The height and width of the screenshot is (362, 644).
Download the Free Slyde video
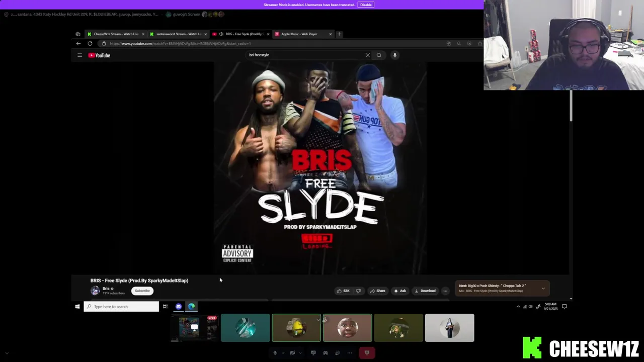(425, 291)
